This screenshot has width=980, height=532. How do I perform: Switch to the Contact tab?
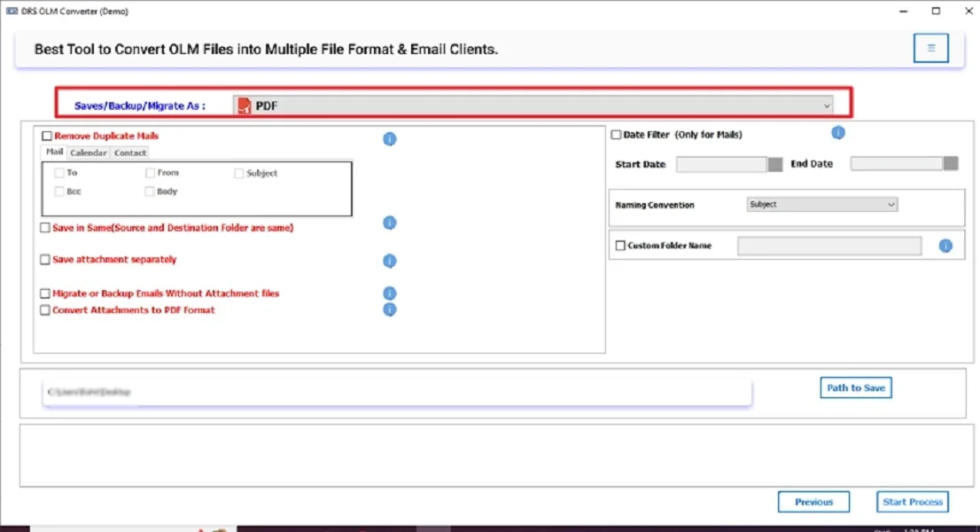(x=130, y=153)
